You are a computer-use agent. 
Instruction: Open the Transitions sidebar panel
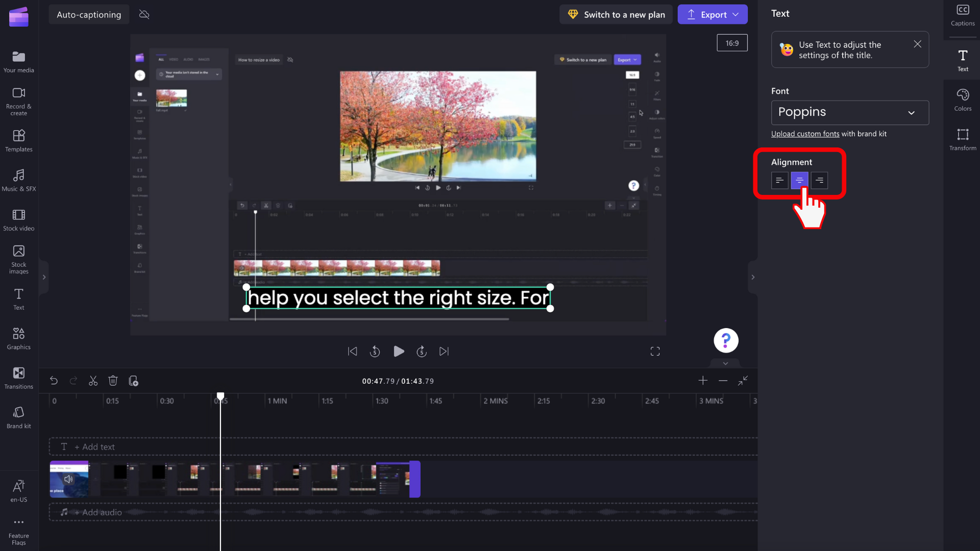[19, 378]
